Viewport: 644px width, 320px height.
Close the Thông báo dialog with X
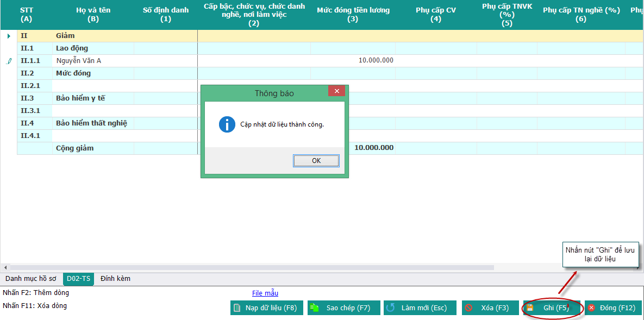(336, 91)
